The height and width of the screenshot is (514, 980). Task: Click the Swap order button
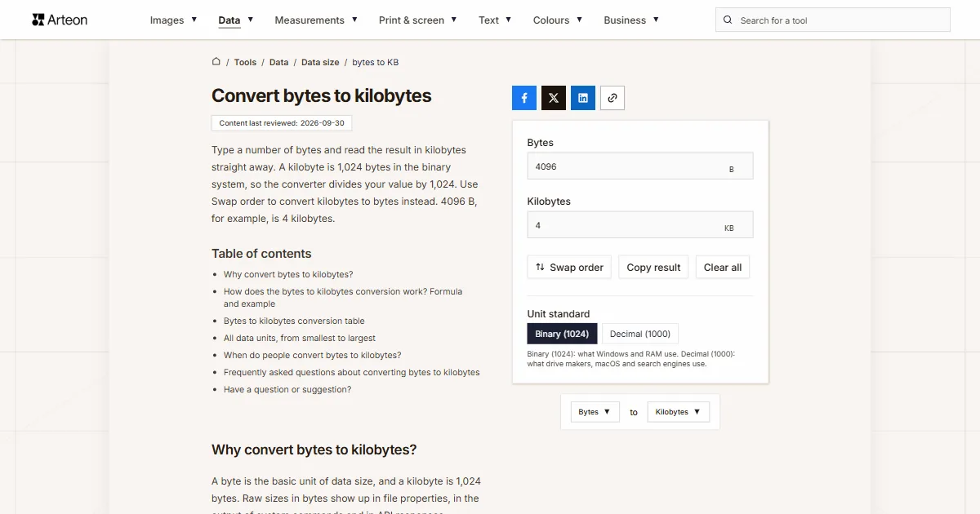[569, 268]
